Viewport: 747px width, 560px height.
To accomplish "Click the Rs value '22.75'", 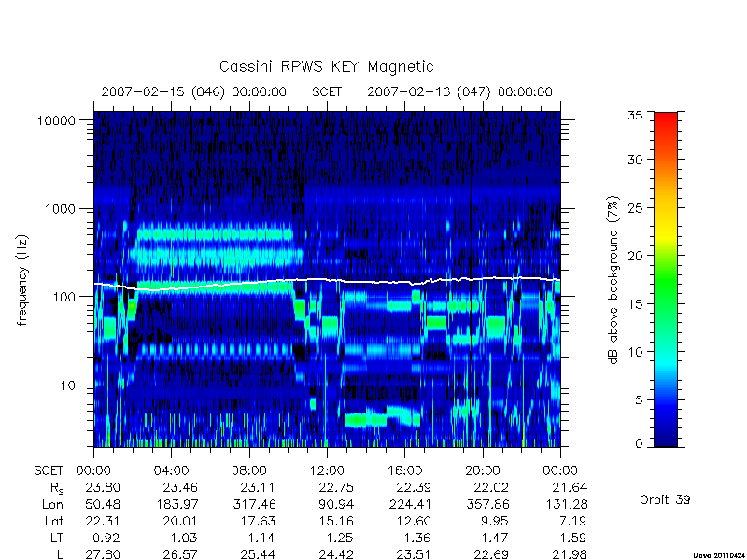I will [x=336, y=487].
